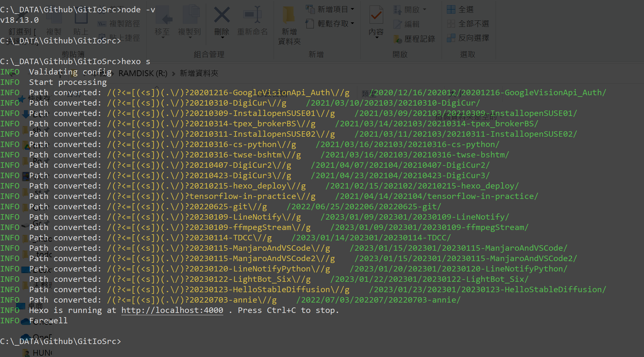644x357 pixels.
Task: Expand the breadcrumb chevron after RAMDISK (R:)
Action: point(173,74)
